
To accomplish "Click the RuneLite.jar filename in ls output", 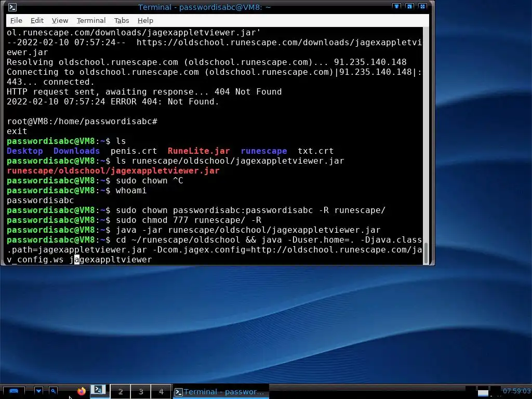I will click(x=199, y=151).
